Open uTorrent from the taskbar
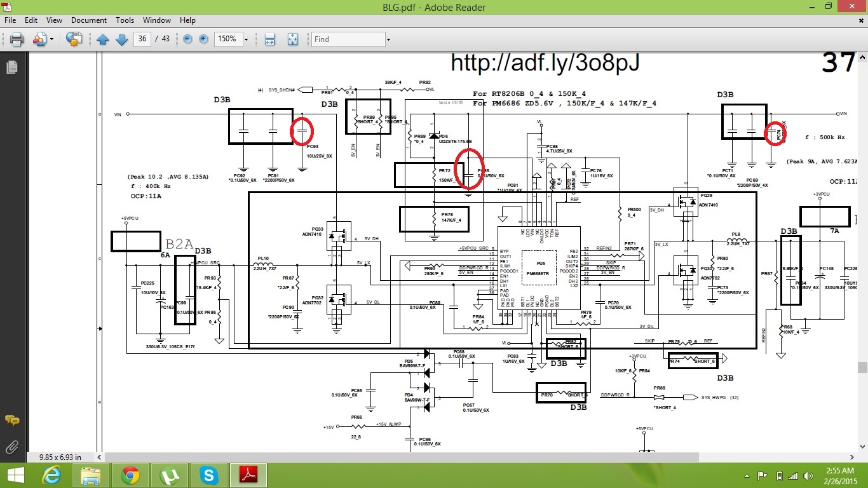The height and width of the screenshot is (488, 868). [169, 475]
